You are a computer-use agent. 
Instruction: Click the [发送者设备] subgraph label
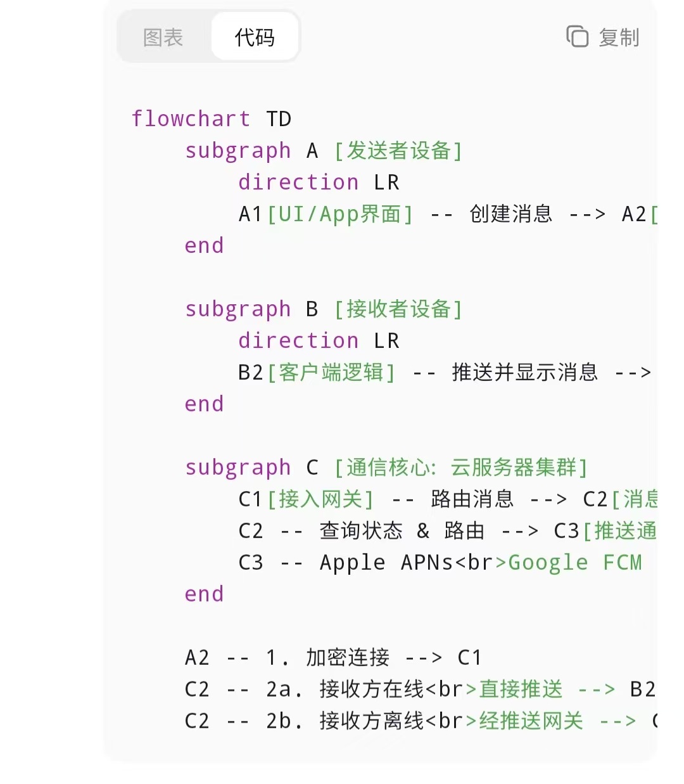point(398,151)
